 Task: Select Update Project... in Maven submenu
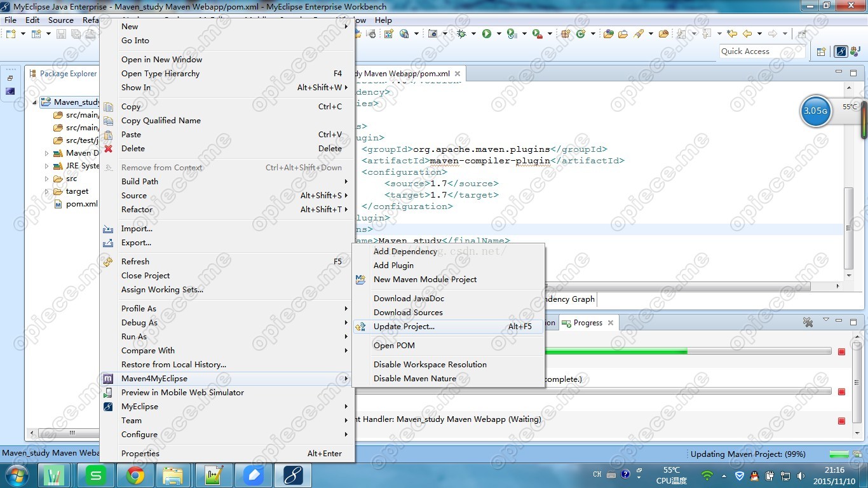click(x=448, y=327)
